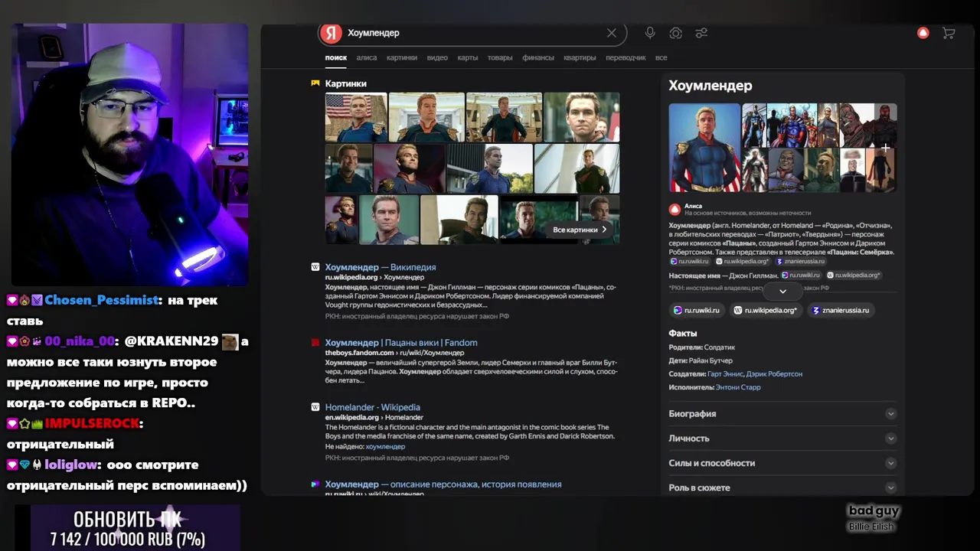Open Homelander - Wikipedia result
The width and height of the screenshot is (980, 551).
pos(372,407)
